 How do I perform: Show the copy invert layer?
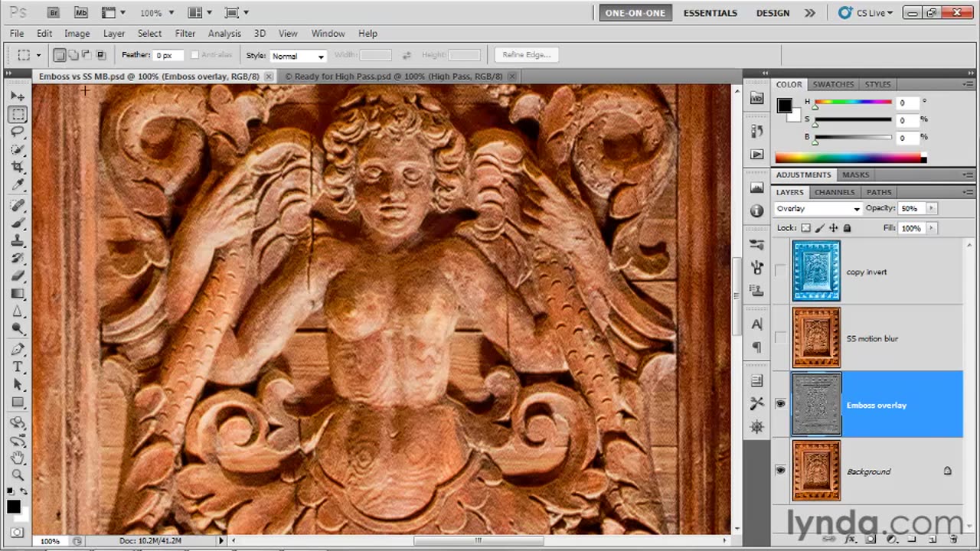(780, 271)
